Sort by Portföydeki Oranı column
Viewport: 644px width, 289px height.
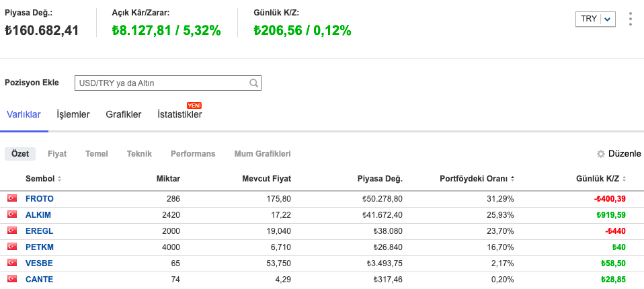pos(477,179)
